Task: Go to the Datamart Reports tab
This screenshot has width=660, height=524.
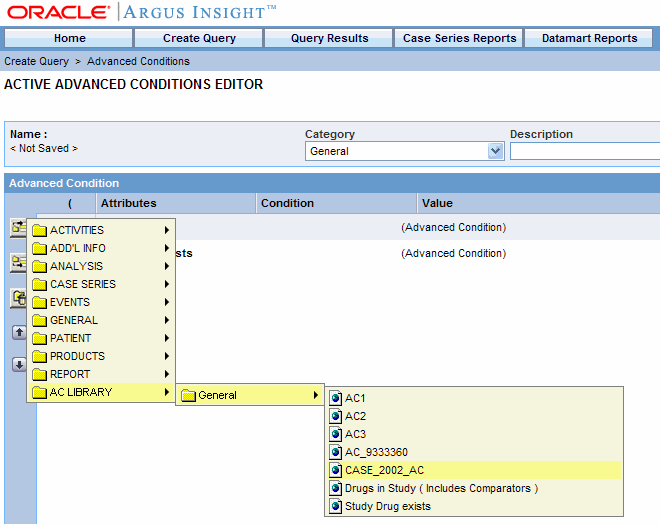Action: 589,38
